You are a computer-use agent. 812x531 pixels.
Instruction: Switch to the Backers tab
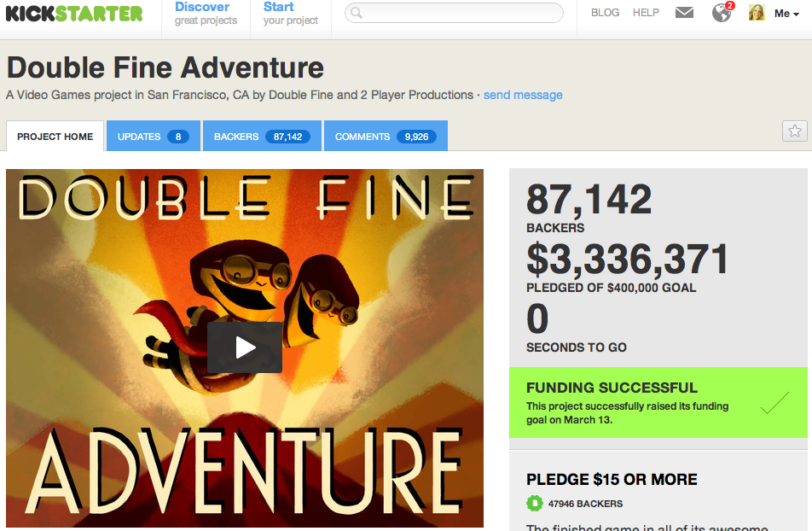[262, 136]
